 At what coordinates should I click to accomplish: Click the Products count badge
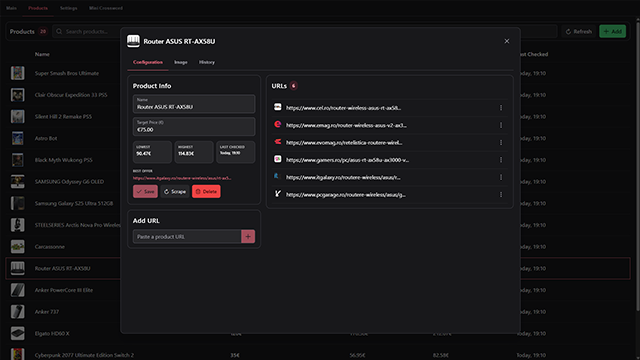pos(43,31)
